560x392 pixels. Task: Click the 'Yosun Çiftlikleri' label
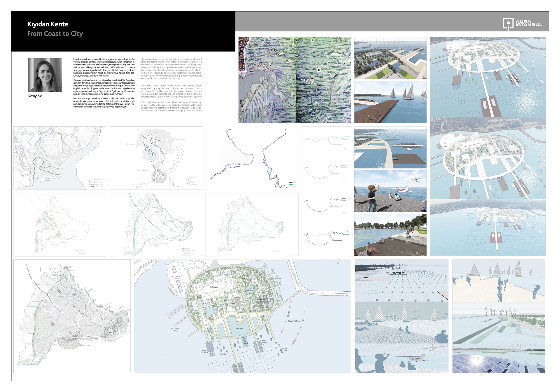(x=204, y=351)
